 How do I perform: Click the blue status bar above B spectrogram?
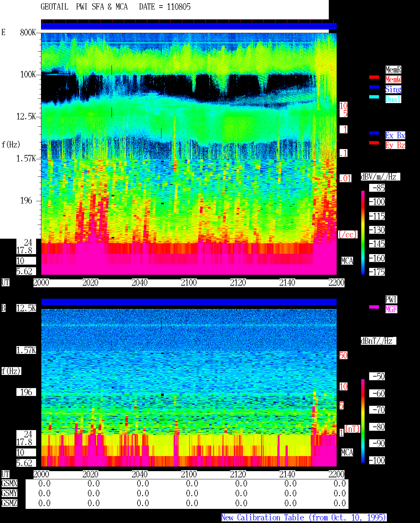189,302
